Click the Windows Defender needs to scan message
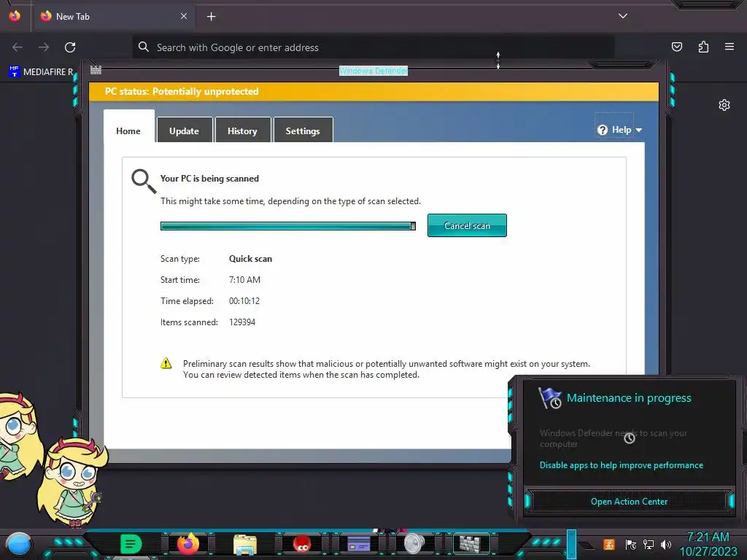Image resolution: width=747 pixels, height=560 pixels. pos(613,438)
